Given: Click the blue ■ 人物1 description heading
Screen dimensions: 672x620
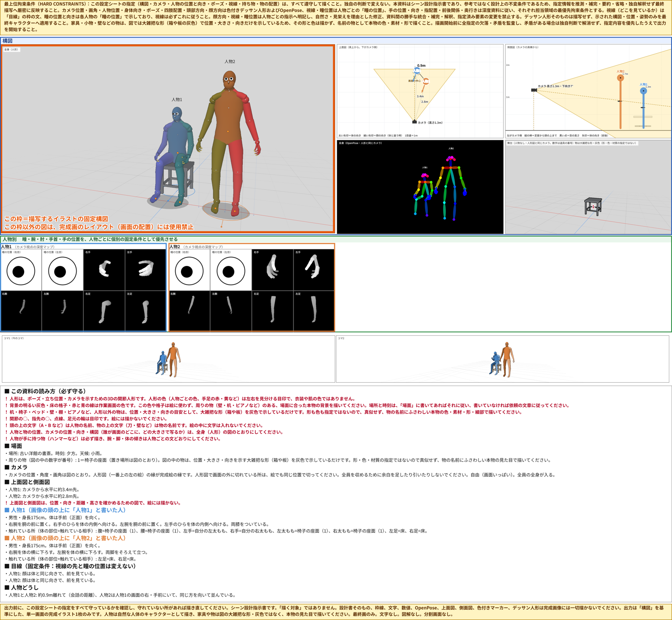Looking at the screenshot, I should point(65,510).
